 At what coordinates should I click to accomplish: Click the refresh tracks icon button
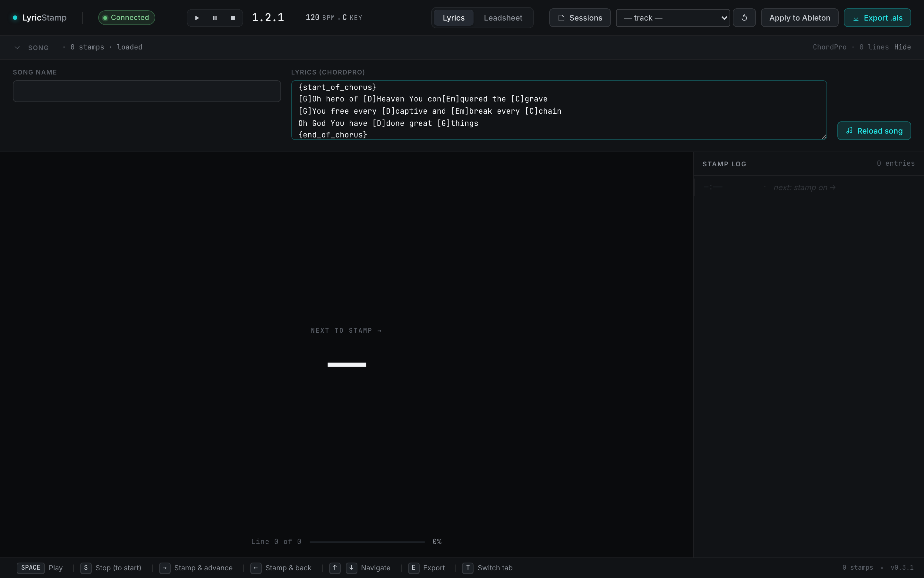tap(744, 18)
